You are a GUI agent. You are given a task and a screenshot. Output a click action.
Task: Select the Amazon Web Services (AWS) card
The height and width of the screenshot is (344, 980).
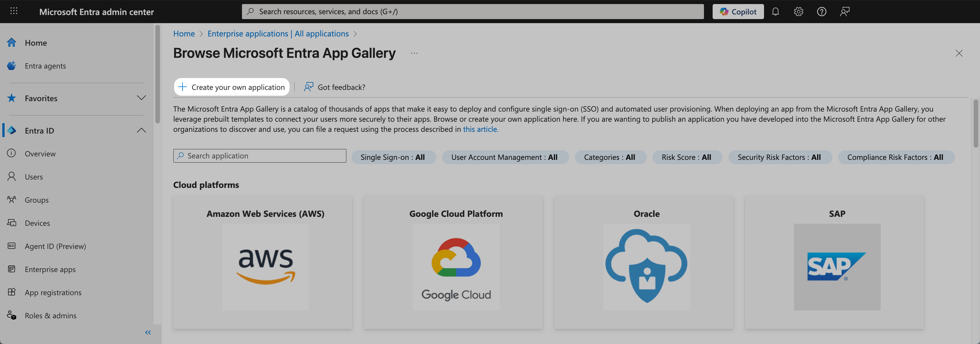tap(262, 262)
